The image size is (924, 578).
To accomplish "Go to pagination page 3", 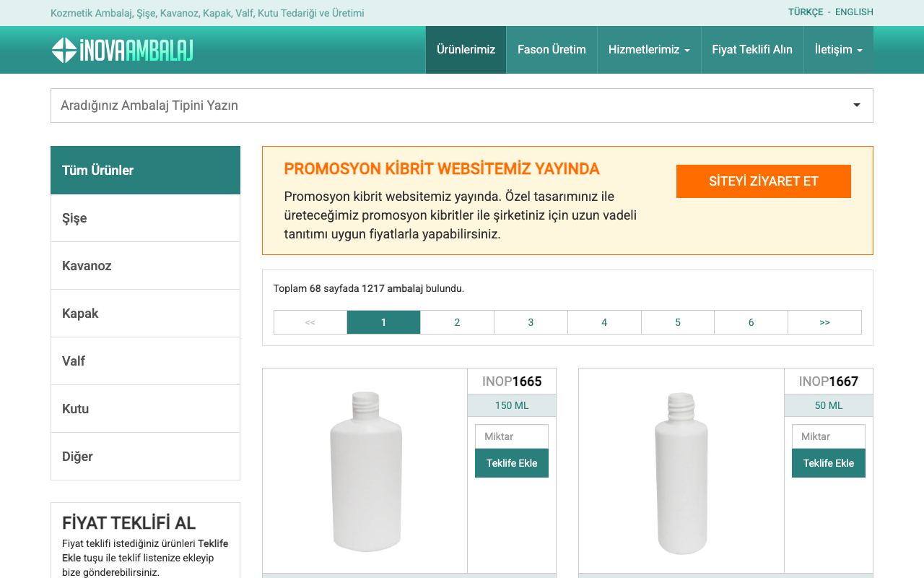I will pos(531,322).
